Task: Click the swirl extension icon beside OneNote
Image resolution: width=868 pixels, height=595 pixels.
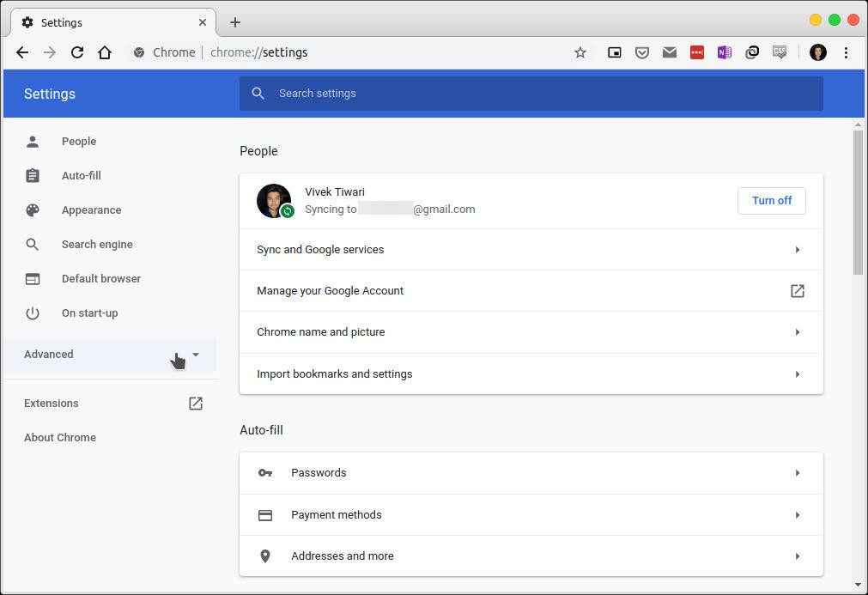Action: tap(752, 52)
